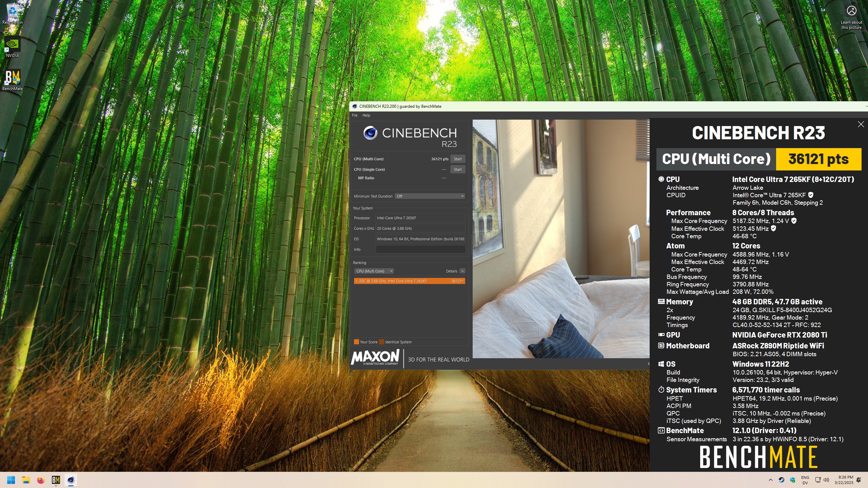Click the 36121 pts yellow score badge
This screenshot has width=868, height=488.
point(818,159)
